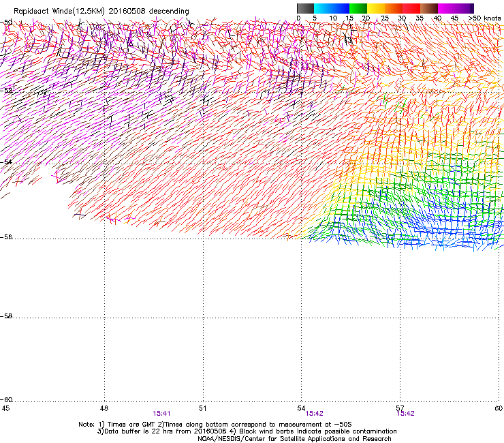Click the '57' longitude axis label
The image size is (504, 443).
pyautogui.click(x=400, y=408)
